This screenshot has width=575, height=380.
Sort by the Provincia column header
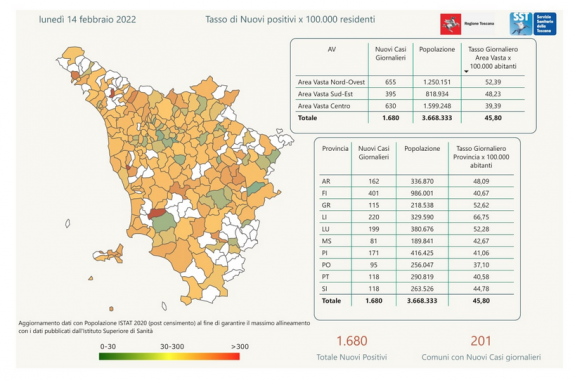(335, 149)
